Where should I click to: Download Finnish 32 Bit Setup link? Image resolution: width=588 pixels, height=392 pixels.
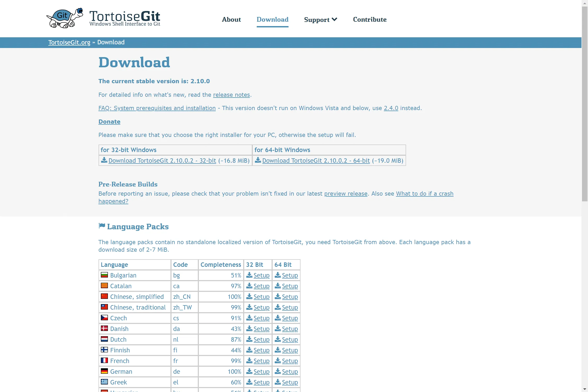[262, 350]
